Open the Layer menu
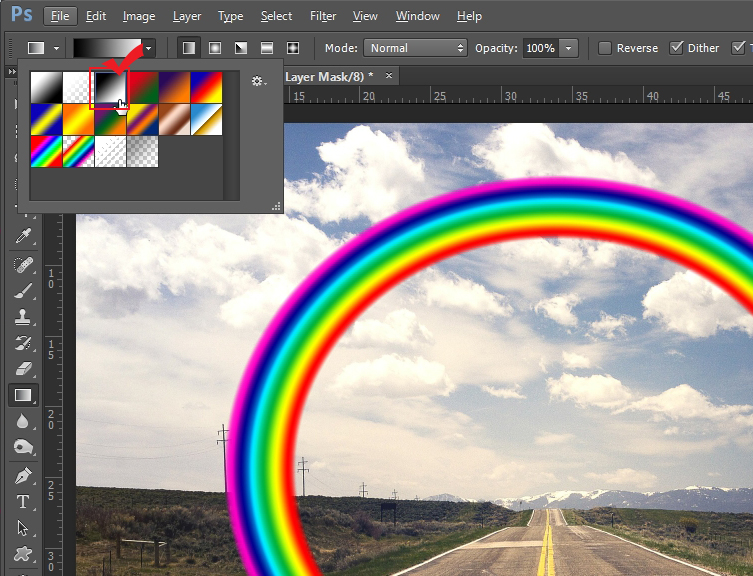The height and width of the screenshot is (576, 753). point(187,16)
